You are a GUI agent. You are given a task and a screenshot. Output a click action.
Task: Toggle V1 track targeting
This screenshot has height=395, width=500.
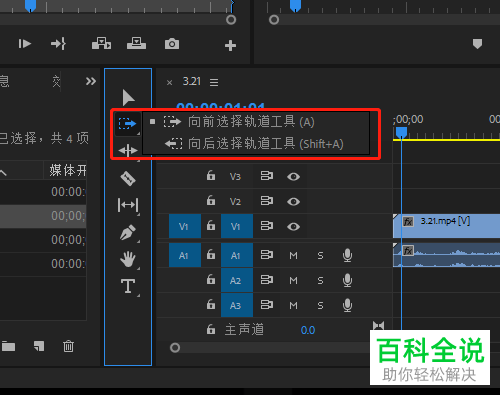pos(237,226)
